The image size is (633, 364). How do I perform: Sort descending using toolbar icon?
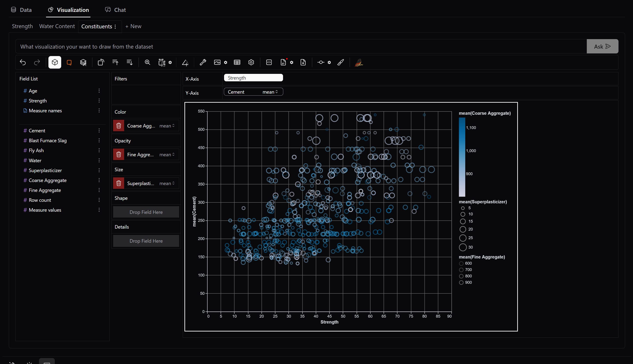coord(129,62)
